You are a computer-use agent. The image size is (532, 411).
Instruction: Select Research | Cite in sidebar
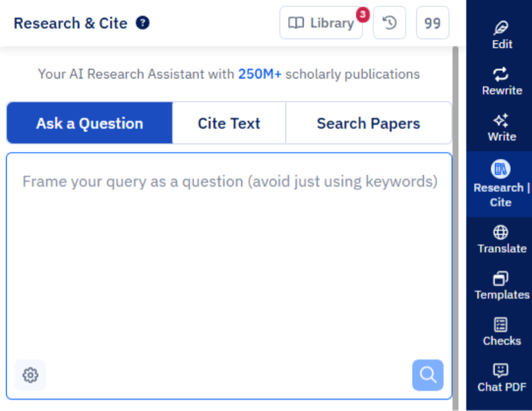pyautogui.click(x=501, y=185)
